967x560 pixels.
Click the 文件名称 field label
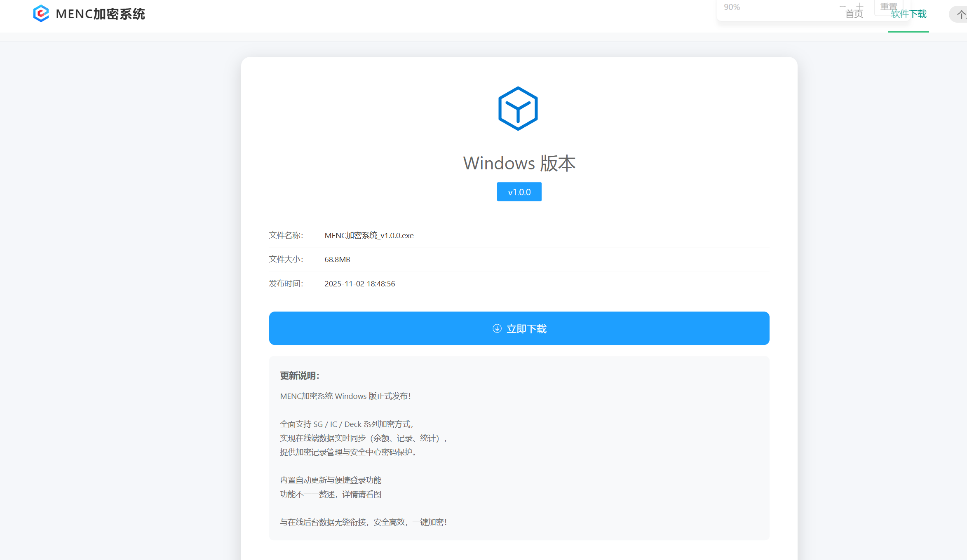[286, 236]
